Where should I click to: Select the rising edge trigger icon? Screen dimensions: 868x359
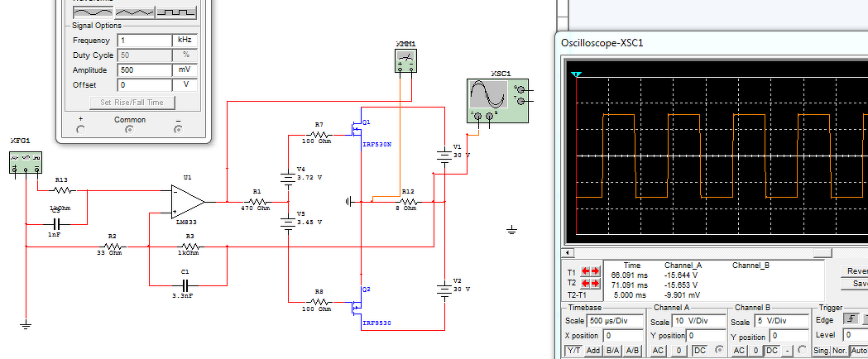(x=851, y=319)
